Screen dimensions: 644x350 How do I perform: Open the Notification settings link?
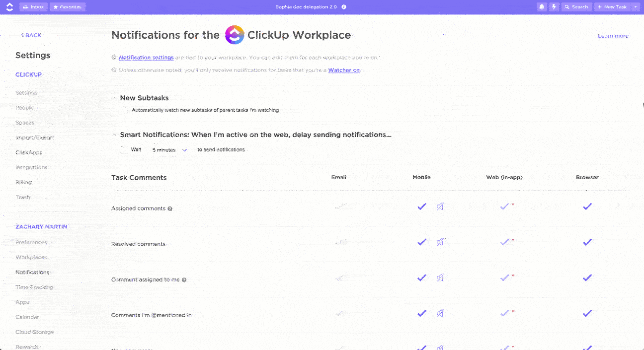[146, 57]
